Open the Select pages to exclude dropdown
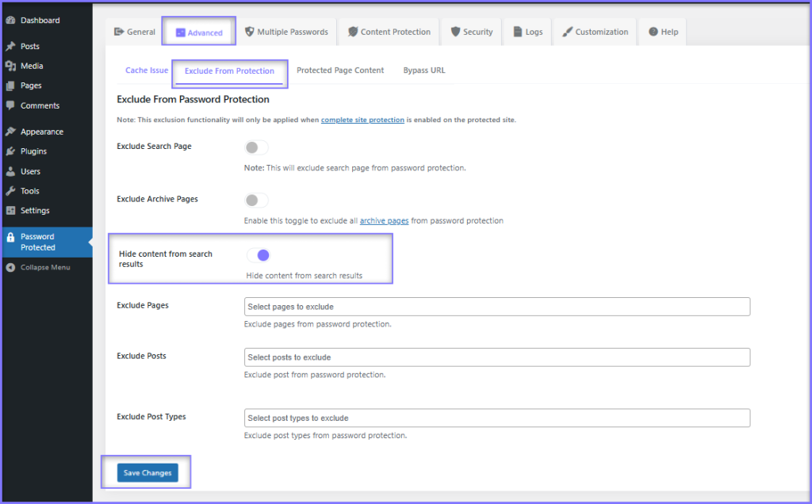The image size is (812, 504). pyautogui.click(x=496, y=307)
